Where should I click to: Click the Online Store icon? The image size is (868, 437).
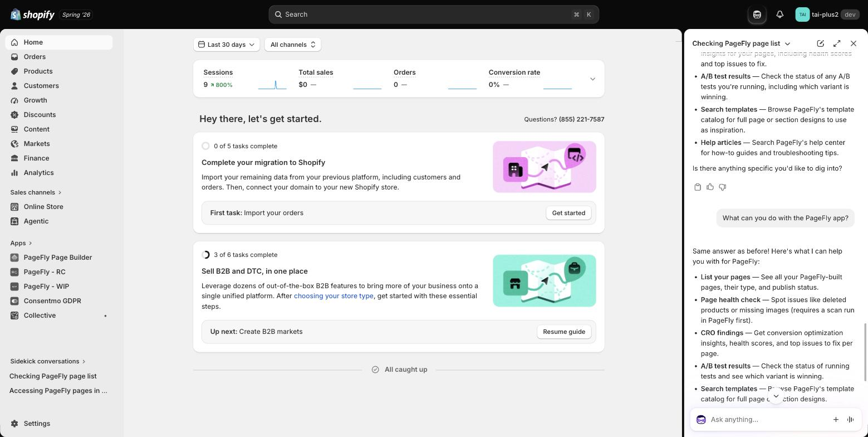click(14, 207)
